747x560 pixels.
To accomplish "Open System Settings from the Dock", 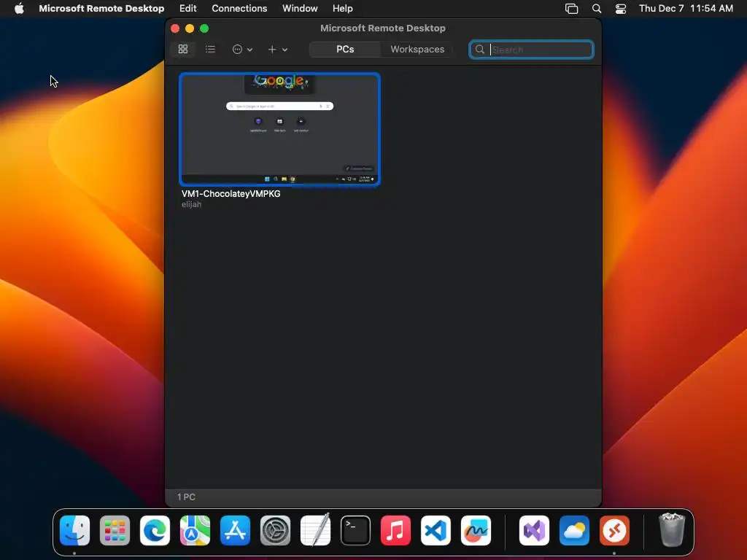I will point(275,530).
